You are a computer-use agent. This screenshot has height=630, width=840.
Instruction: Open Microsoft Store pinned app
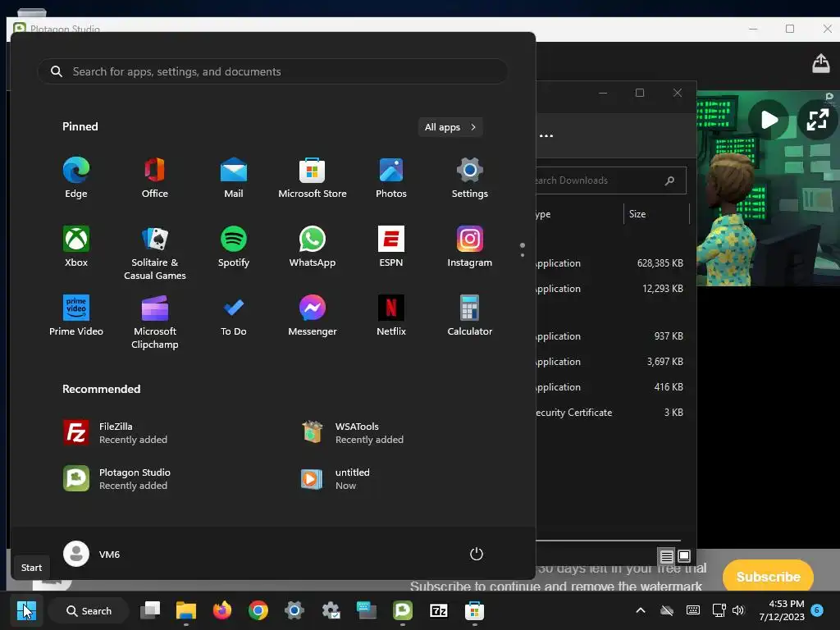pos(313,178)
